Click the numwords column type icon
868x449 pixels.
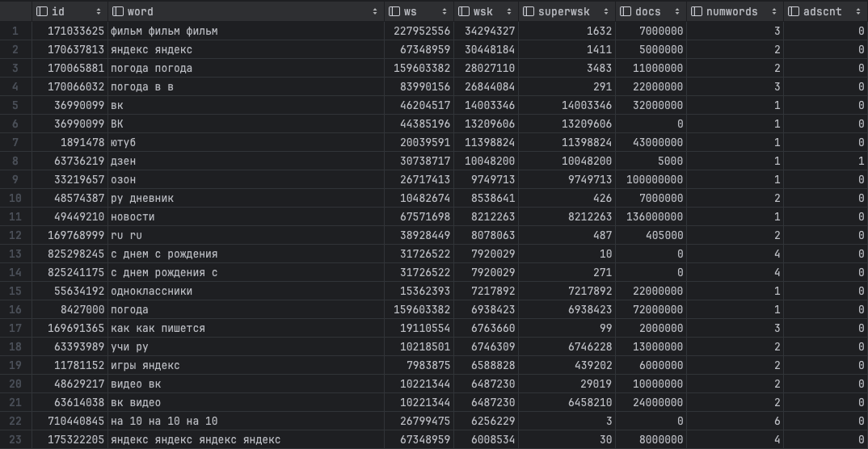(697, 11)
